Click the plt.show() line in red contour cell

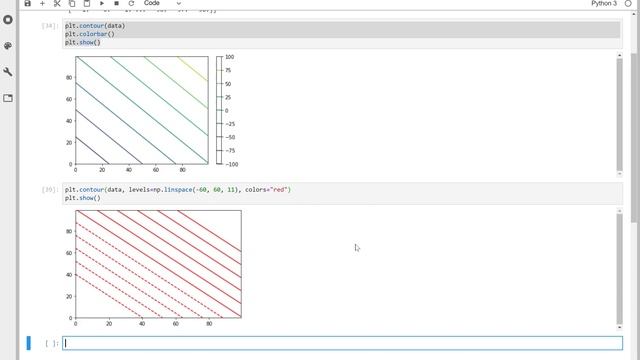pos(82,198)
